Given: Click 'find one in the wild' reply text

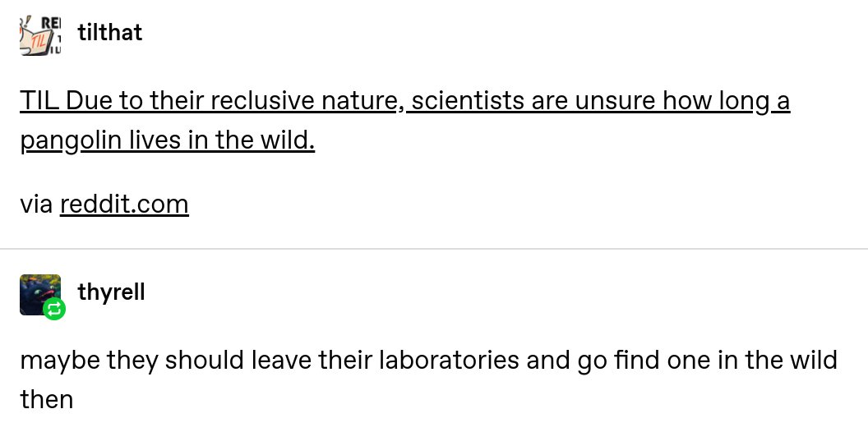Looking at the screenshot, I should [713, 361].
